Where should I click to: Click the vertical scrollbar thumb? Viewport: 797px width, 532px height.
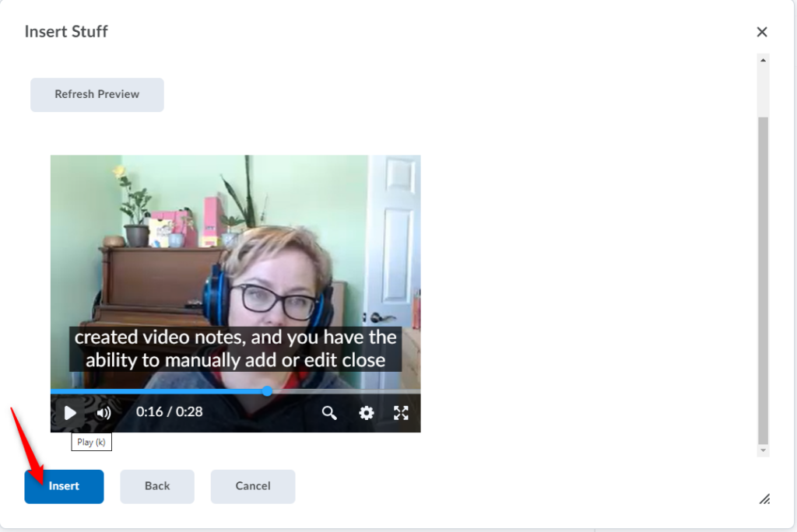763,280
